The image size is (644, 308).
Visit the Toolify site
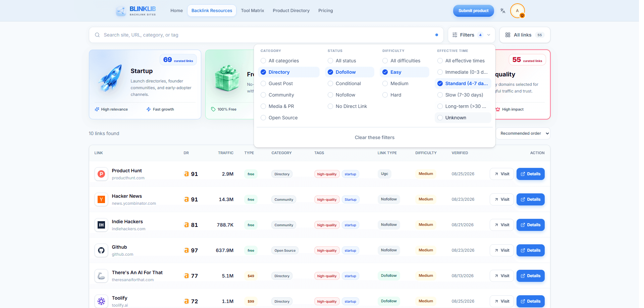pyautogui.click(x=502, y=301)
